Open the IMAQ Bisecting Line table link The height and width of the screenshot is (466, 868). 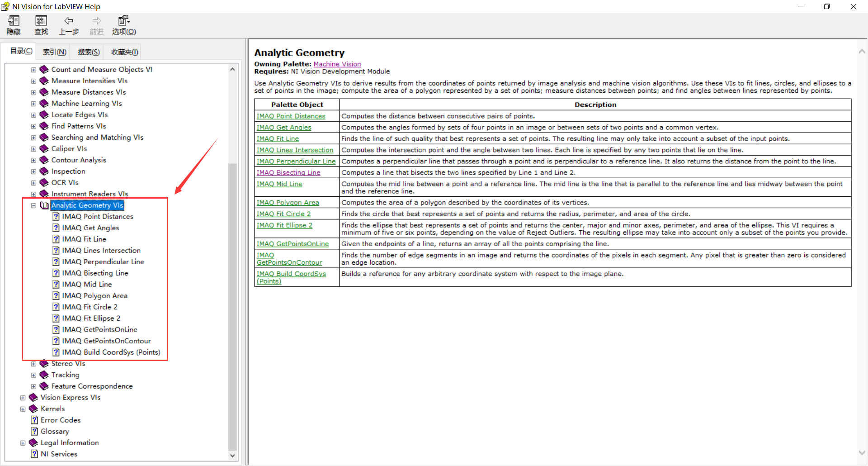click(x=288, y=173)
